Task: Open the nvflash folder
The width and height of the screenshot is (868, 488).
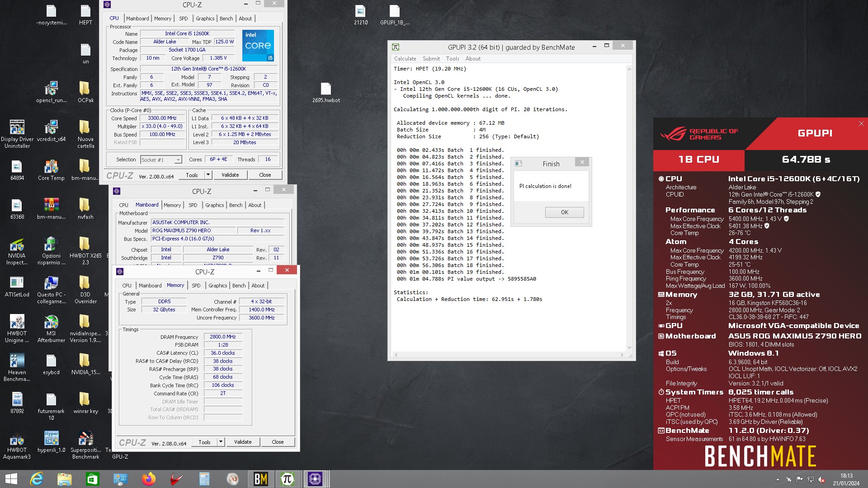Action: coord(85,209)
